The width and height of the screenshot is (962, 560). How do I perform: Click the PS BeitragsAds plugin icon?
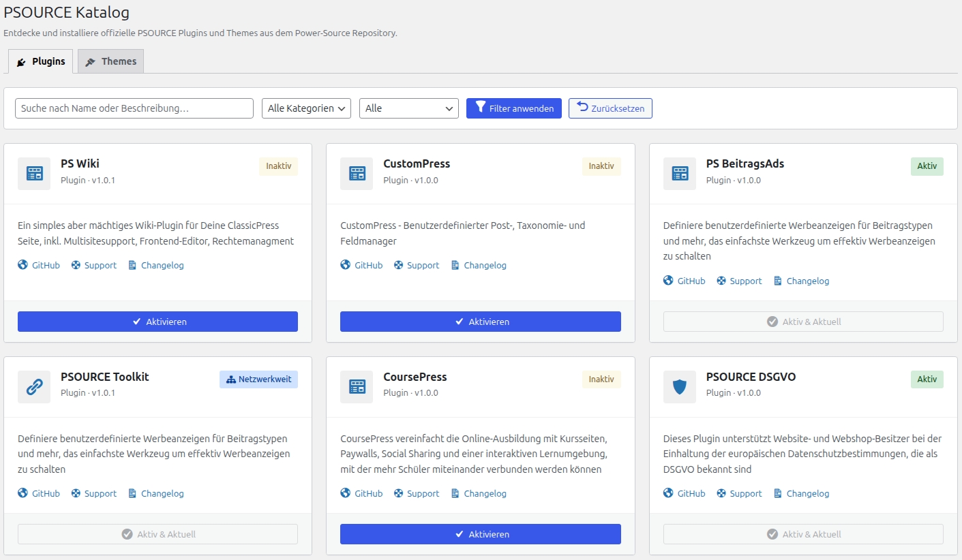tap(680, 174)
